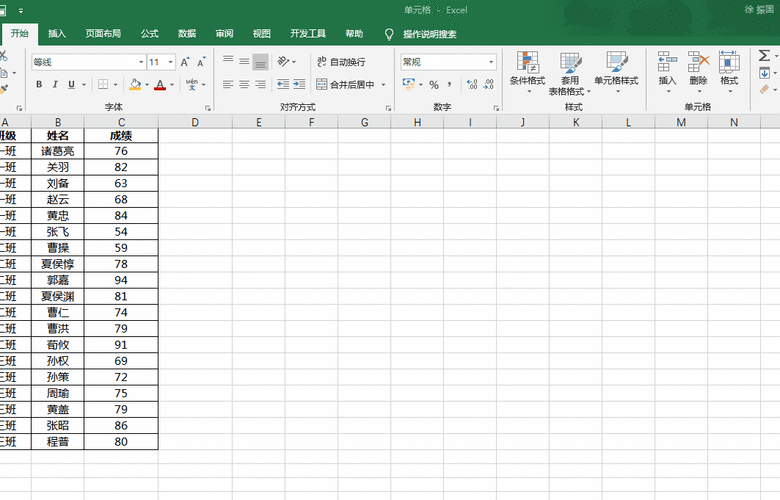Click the AutoSum sigma icon
This screenshot has width=780, height=500.
(x=765, y=56)
